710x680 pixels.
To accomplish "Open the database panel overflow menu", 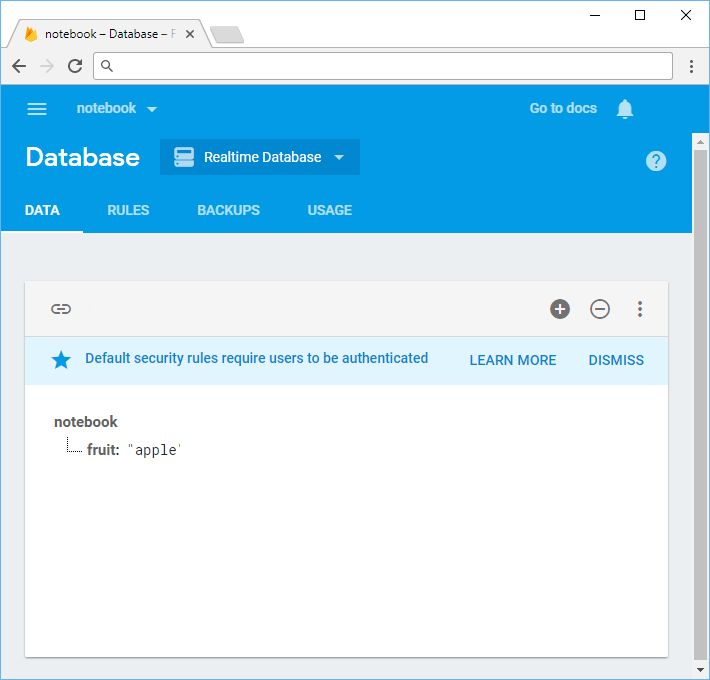I will pos(639,309).
